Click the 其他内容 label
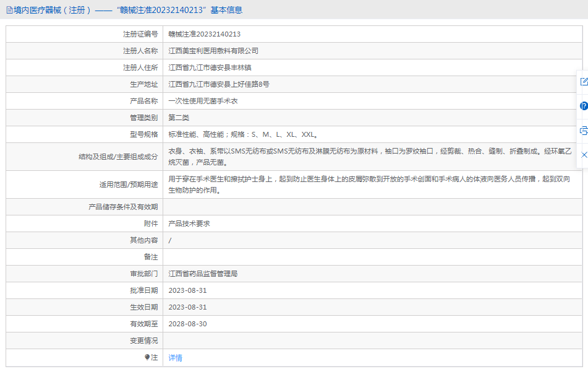This screenshot has height=369, width=588. tap(143, 240)
